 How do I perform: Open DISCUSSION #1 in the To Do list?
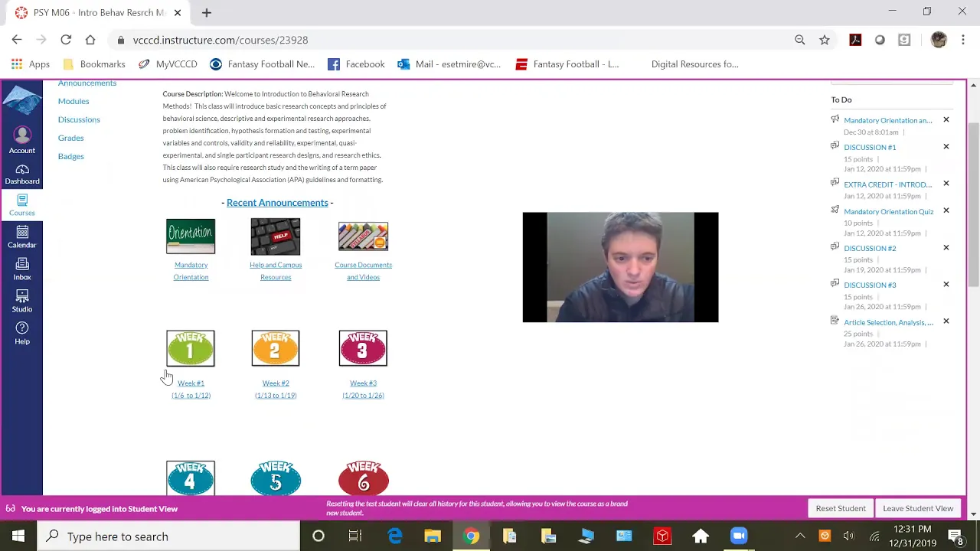[870, 147]
